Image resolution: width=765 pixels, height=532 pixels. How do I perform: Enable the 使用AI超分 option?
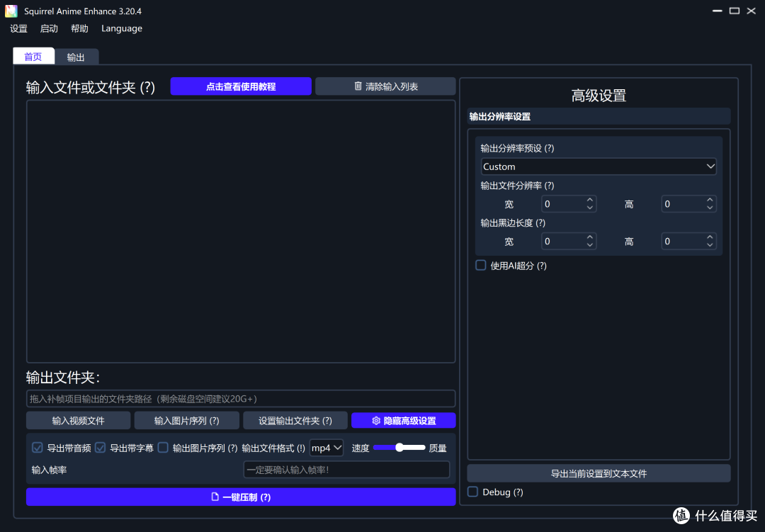(x=480, y=265)
